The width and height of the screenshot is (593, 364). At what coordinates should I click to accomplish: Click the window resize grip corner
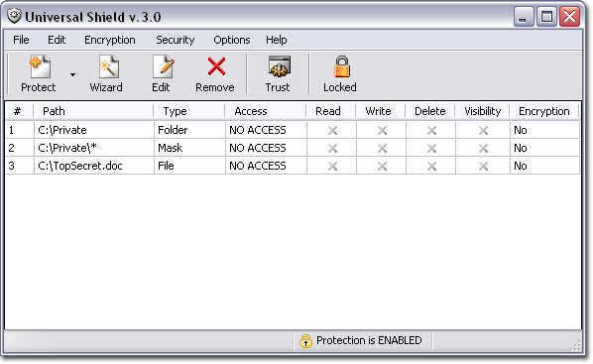[x=575, y=345]
